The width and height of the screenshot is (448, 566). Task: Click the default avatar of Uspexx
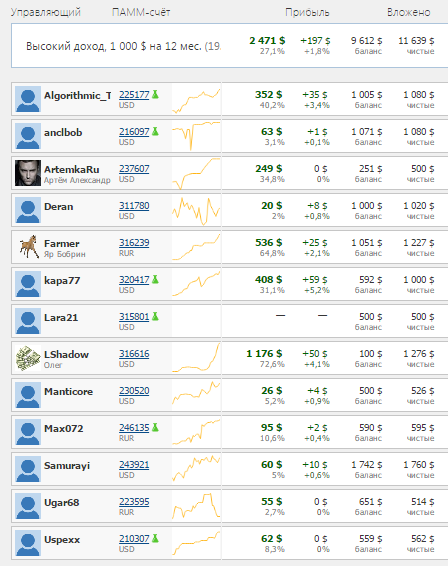(x=28, y=543)
